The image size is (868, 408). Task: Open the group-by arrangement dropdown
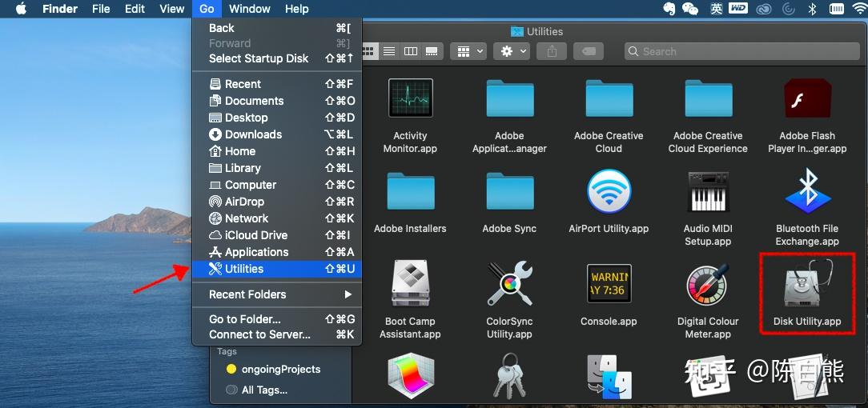468,51
